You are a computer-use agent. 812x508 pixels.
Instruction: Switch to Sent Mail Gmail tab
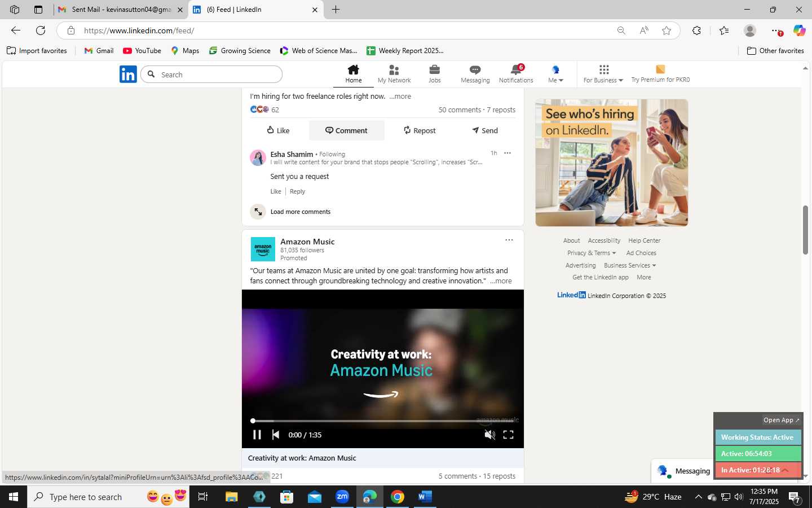(121, 10)
